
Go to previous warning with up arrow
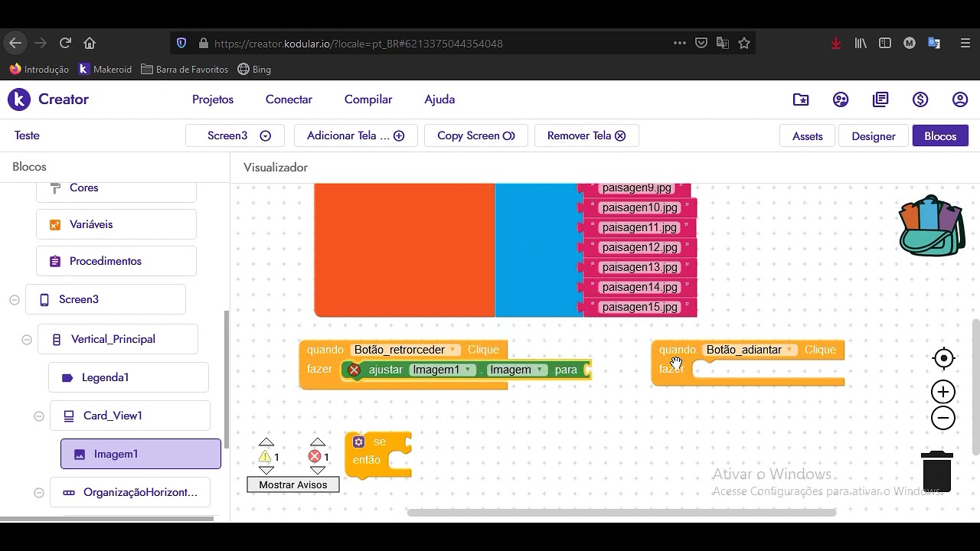coord(266,442)
